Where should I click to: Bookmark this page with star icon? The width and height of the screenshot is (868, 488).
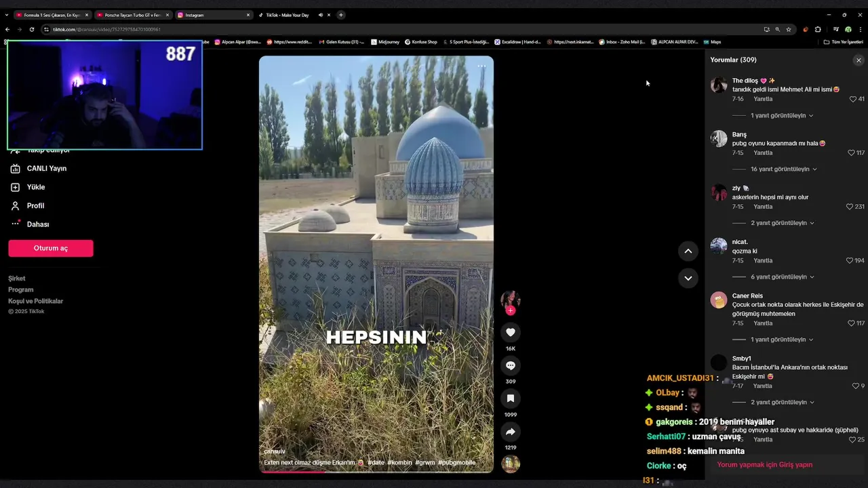(789, 29)
